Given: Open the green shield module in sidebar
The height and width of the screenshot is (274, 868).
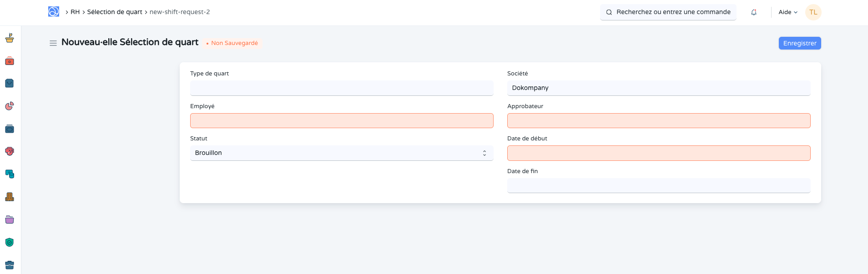Looking at the screenshot, I should pos(10,242).
